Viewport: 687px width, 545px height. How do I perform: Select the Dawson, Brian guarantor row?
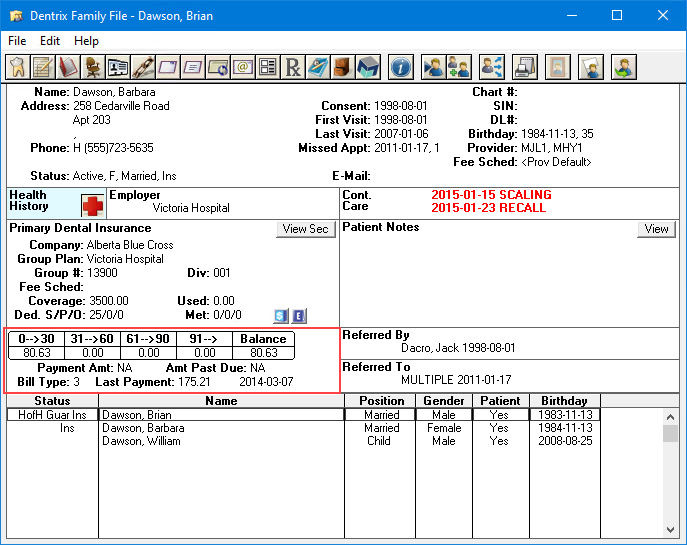point(136,415)
